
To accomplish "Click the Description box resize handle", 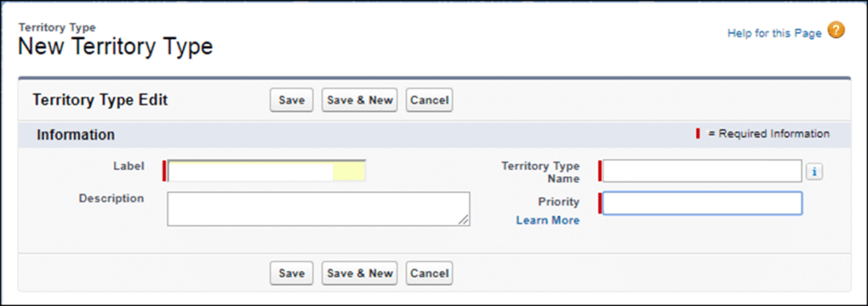I will point(464,220).
